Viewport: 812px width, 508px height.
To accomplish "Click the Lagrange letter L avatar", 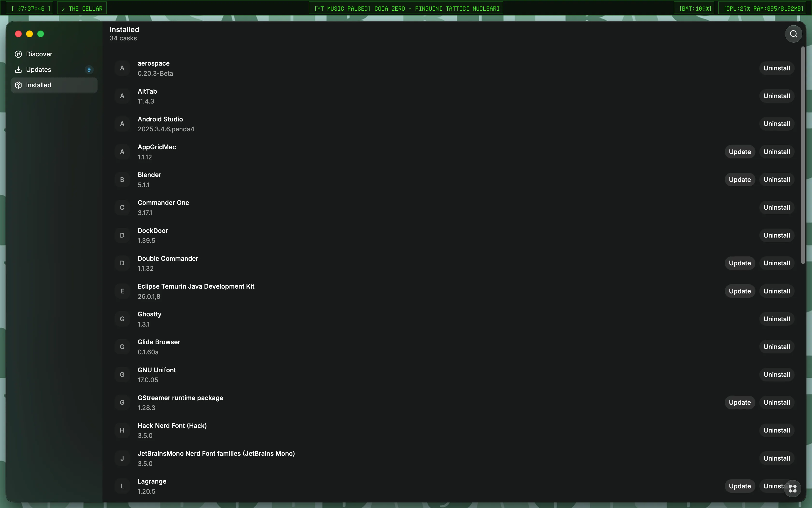I will (x=122, y=486).
